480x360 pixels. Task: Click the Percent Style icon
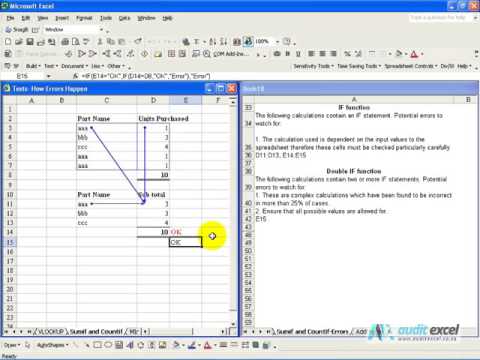tap(347, 54)
